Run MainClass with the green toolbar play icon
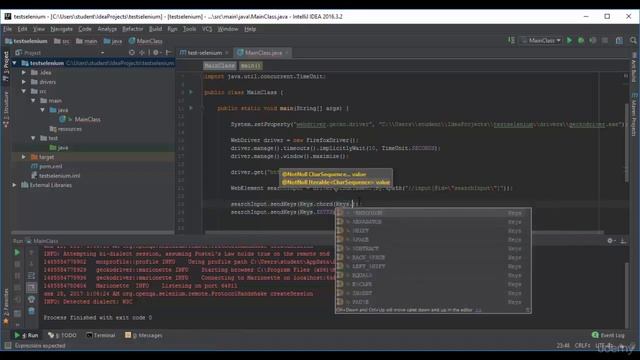Screen dimensions: 640x360 569,40
